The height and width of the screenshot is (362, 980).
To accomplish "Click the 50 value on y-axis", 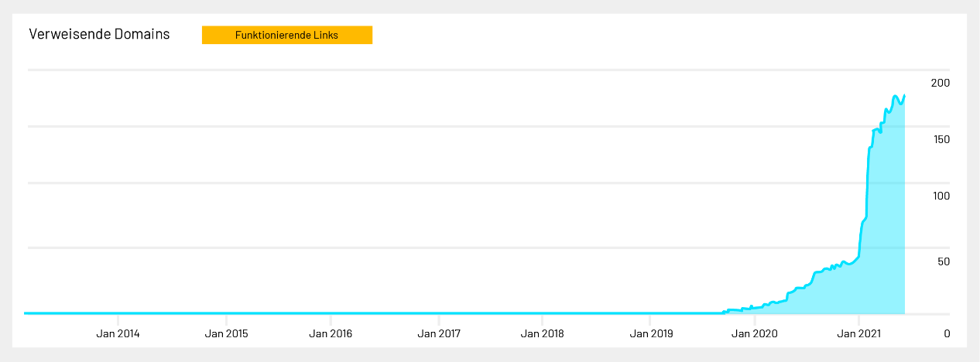I will (x=944, y=261).
